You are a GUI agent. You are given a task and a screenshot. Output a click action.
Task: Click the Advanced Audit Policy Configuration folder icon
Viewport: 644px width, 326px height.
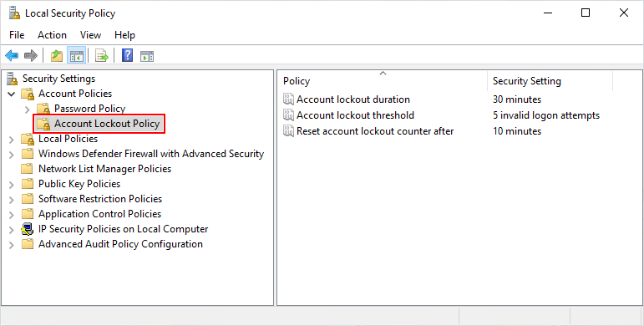pos(28,244)
